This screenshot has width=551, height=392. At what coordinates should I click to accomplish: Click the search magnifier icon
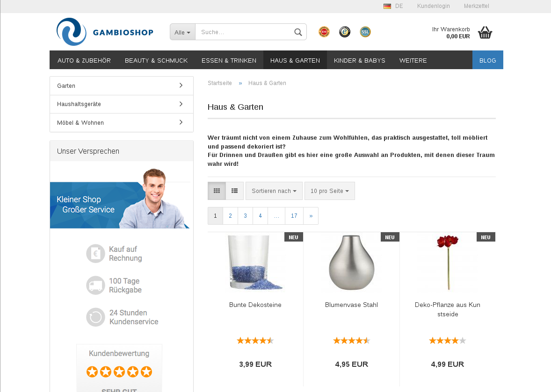point(298,32)
